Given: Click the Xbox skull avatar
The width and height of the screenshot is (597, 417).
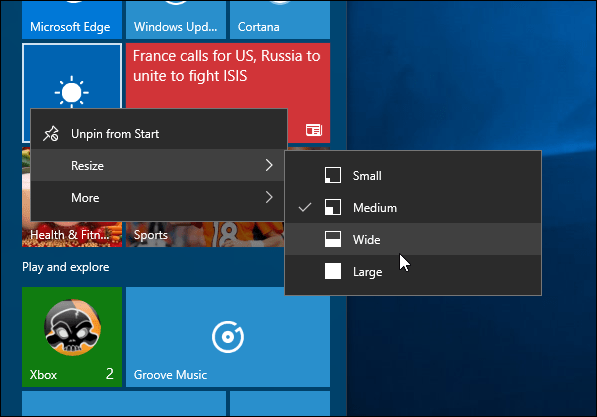Looking at the screenshot, I should [x=72, y=328].
